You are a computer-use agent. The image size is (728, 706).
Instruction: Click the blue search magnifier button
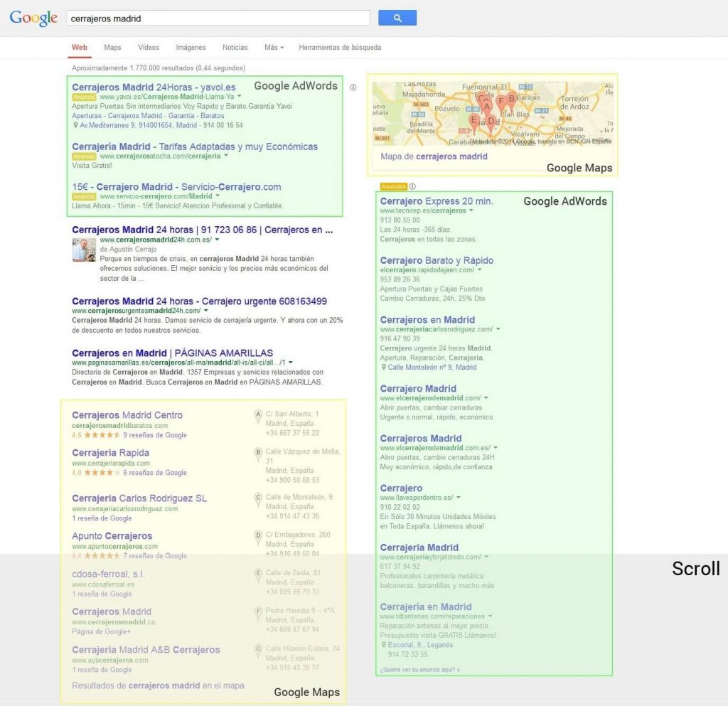click(397, 18)
